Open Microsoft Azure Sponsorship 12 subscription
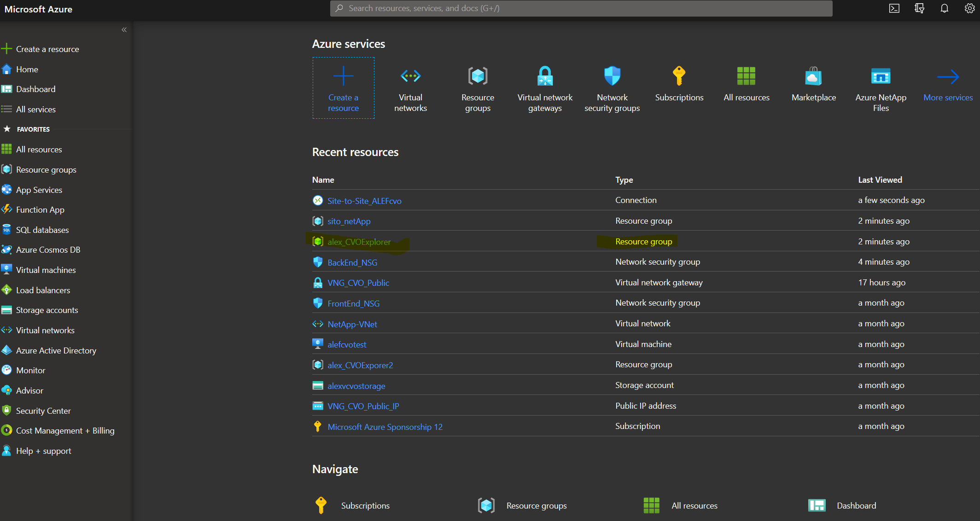Viewport: 980px width, 521px height. click(385, 427)
